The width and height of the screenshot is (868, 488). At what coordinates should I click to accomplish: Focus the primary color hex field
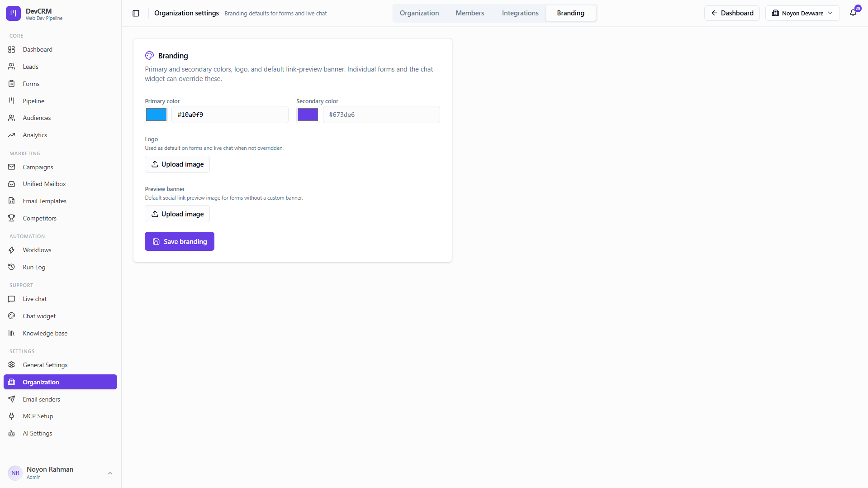[230, 115]
